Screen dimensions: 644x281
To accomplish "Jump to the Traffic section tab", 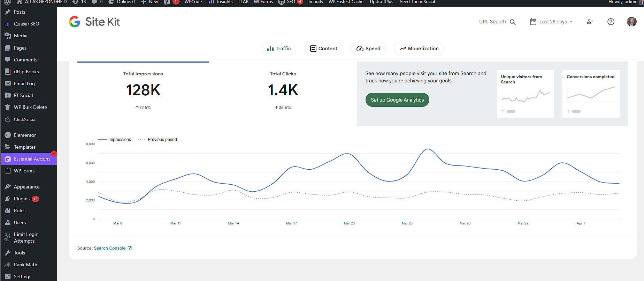I will coord(279,49).
